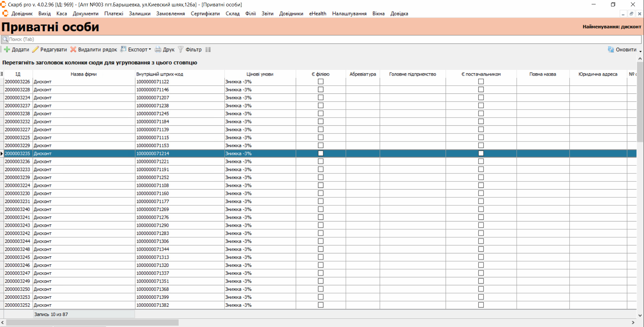Screen dimensions: 644x327
Task: Click the funnel Фільтр icon
Action: click(x=181, y=50)
